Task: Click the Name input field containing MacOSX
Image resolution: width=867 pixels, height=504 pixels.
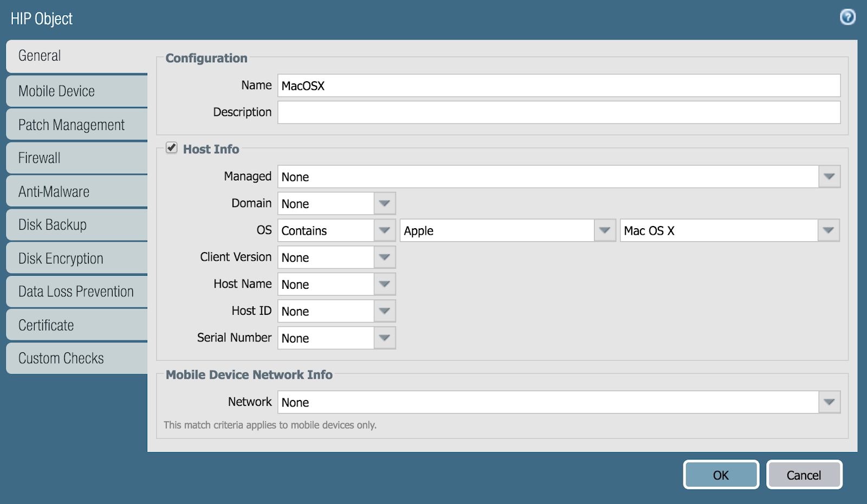Action: 559,86
